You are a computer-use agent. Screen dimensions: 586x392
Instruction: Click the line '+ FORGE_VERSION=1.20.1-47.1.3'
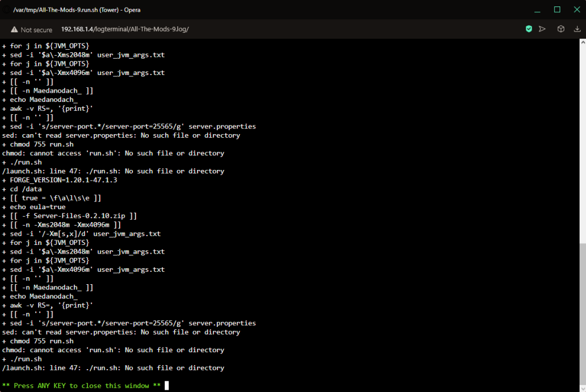click(x=60, y=180)
